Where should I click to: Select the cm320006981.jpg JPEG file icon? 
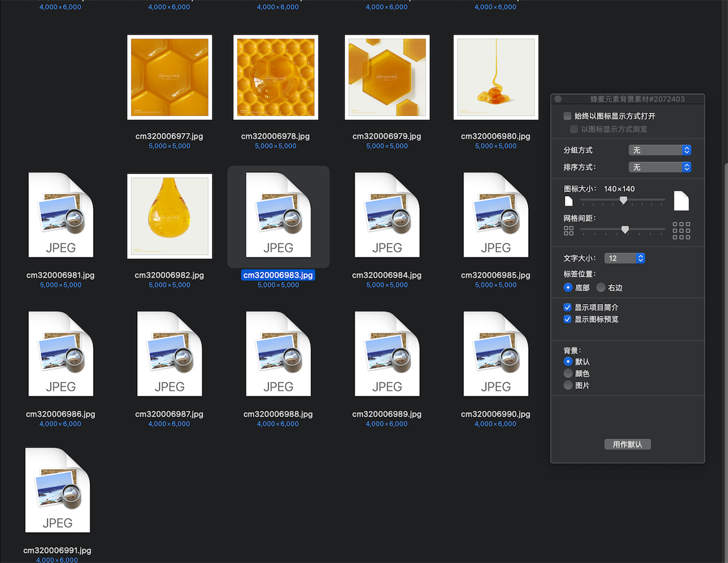tap(61, 216)
